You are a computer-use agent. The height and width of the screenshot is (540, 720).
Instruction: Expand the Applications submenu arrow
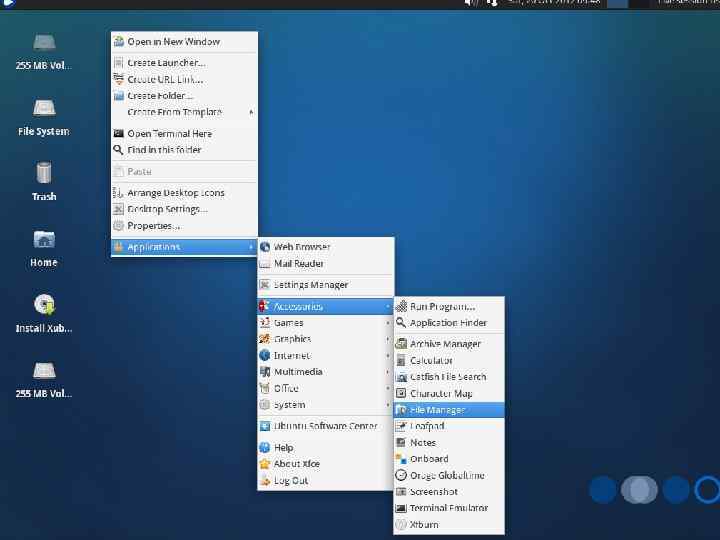(x=251, y=247)
